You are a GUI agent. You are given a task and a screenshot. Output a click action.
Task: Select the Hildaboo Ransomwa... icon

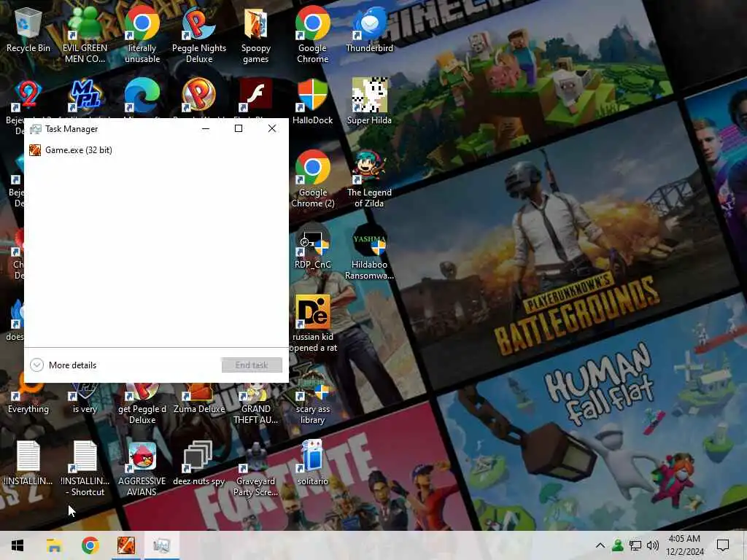click(x=369, y=252)
